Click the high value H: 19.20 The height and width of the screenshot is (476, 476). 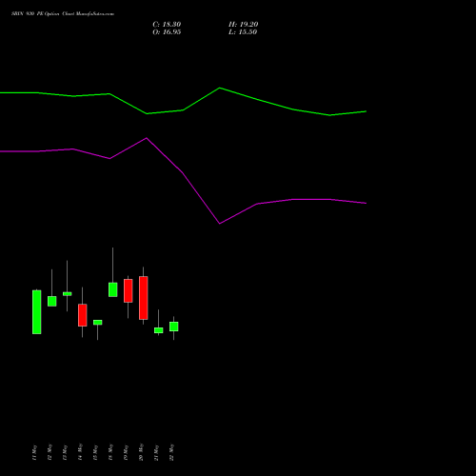point(243,25)
